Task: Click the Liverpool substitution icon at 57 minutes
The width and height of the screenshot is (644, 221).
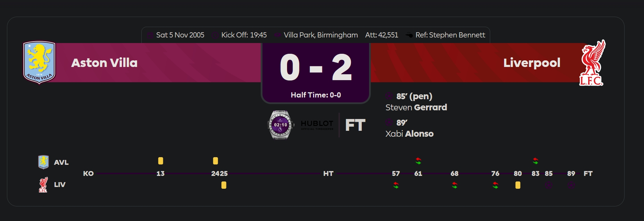Action: click(396, 185)
